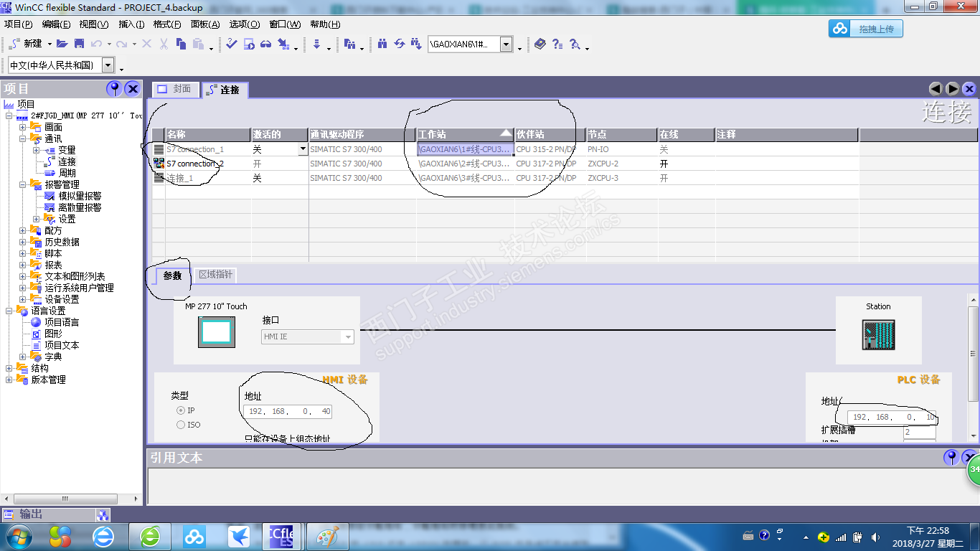The height and width of the screenshot is (551, 980).
Task: Click the 扩展插槽 value field
Action: (920, 433)
